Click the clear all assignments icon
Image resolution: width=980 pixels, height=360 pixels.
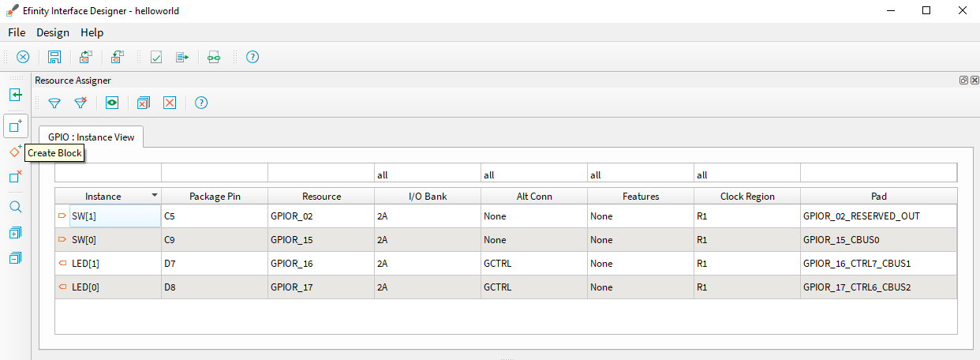click(x=143, y=103)
